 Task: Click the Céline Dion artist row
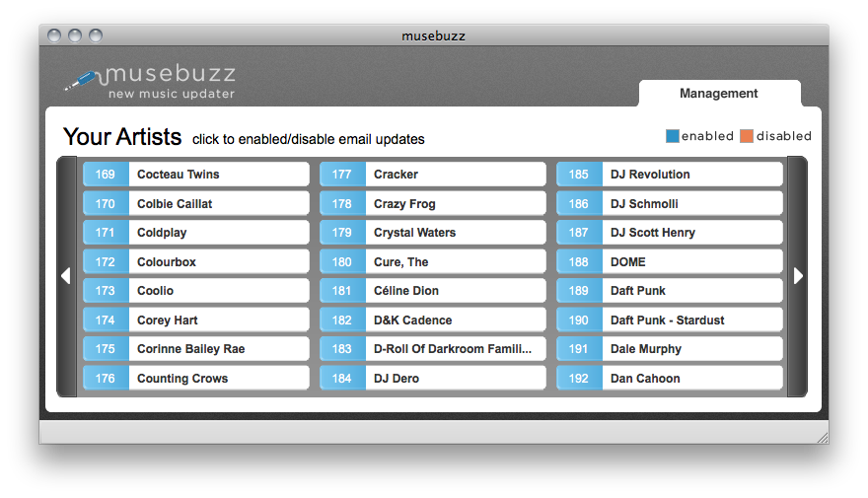[433, 291]
